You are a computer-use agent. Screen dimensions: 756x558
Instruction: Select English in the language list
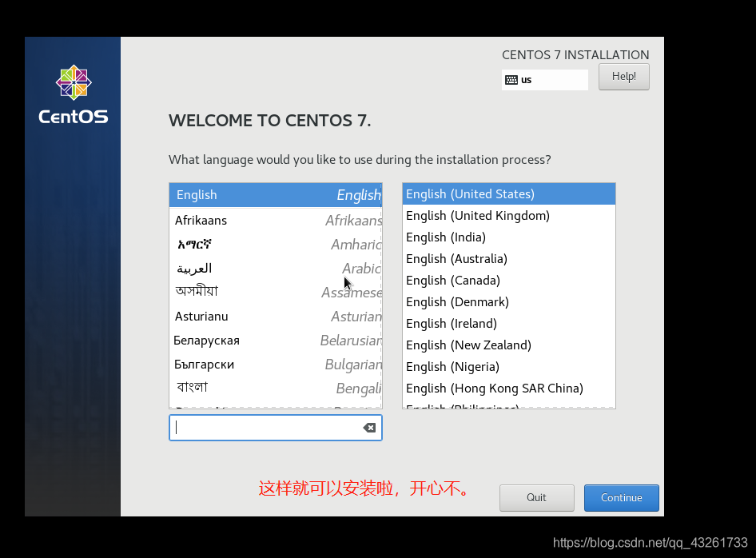(x=275, y=195)
